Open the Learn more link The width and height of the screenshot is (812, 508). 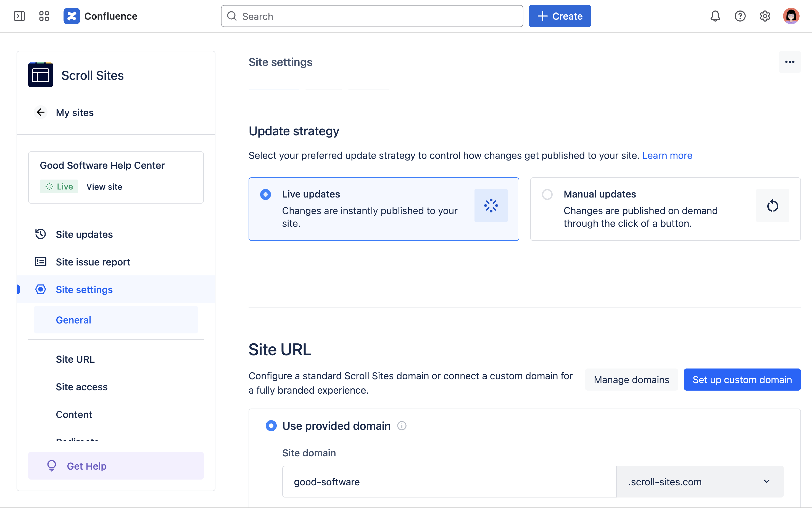pyautogui.click(x=667, y=156)
